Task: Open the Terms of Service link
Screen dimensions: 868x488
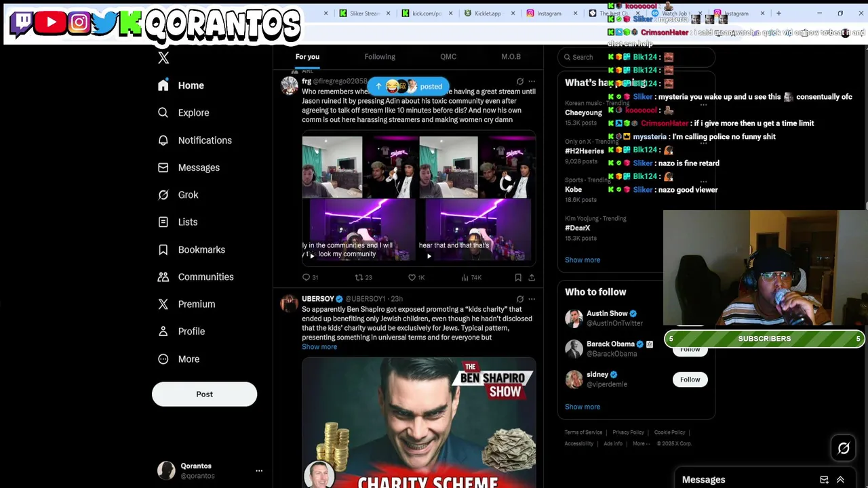Action: pos(583,432)
